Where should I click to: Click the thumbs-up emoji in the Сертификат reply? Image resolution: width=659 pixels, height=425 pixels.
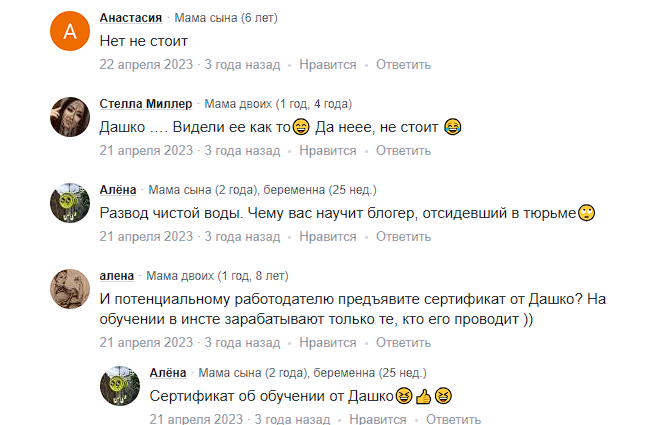[x=424, y=397]
